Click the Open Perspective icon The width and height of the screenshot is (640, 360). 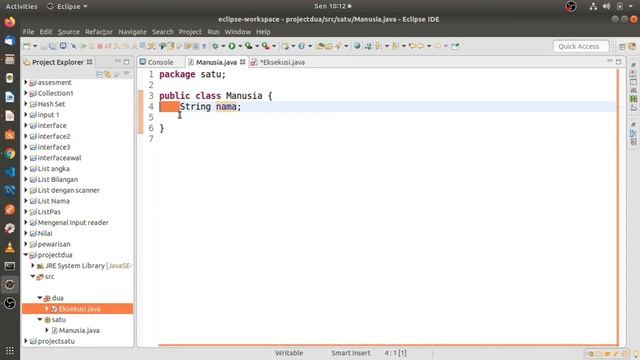(622, 47)
